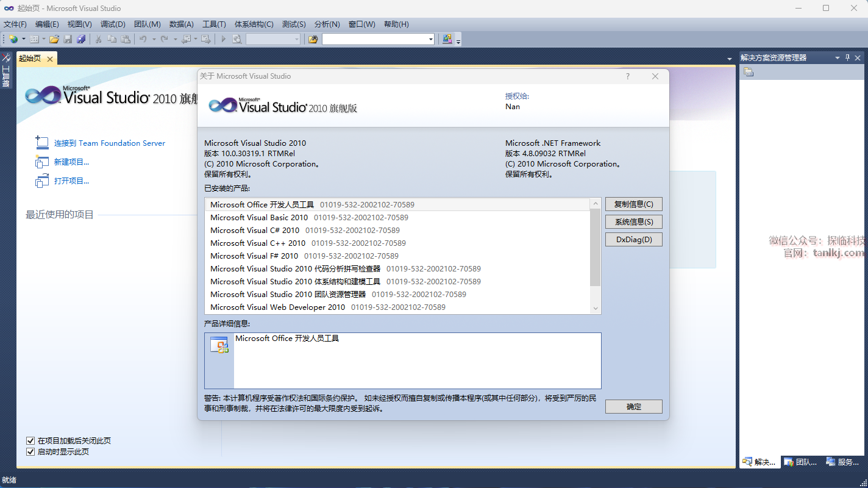
Task: Click the 确定 button in About dialog
Action: coord(634,406)
